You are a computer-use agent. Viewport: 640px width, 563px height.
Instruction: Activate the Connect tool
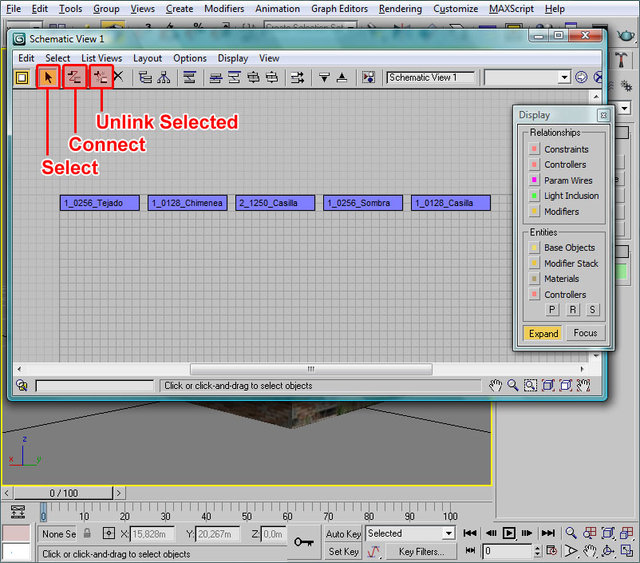(x=74, y=77)
